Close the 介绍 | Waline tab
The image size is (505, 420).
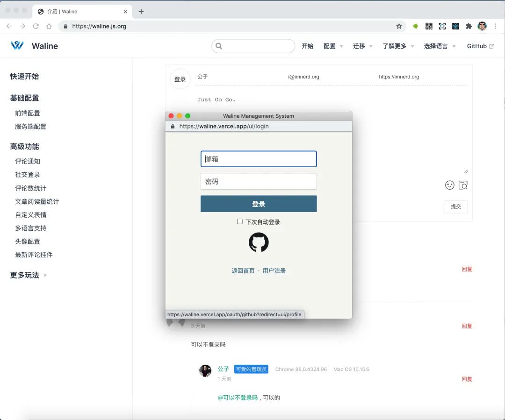coord(125,12)
